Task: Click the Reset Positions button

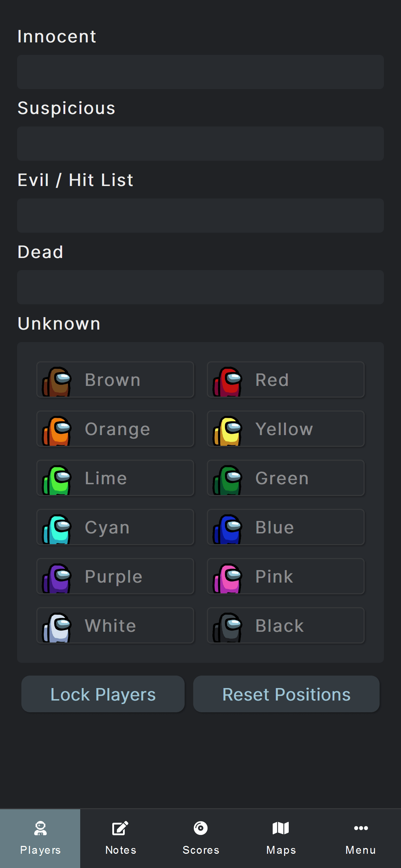Action: pyautogui.click(x=286, y=694)
